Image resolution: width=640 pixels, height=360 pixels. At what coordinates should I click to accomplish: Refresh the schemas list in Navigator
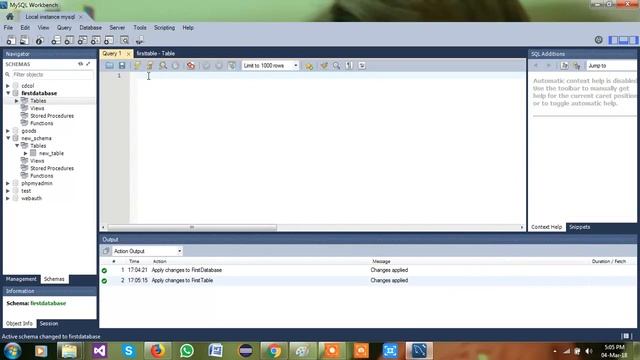(80, 64)
